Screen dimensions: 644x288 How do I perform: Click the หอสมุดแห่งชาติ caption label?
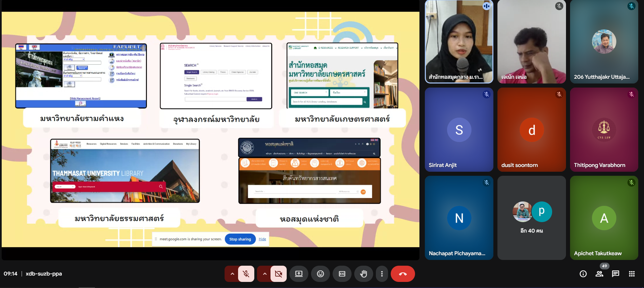point(309,219)
